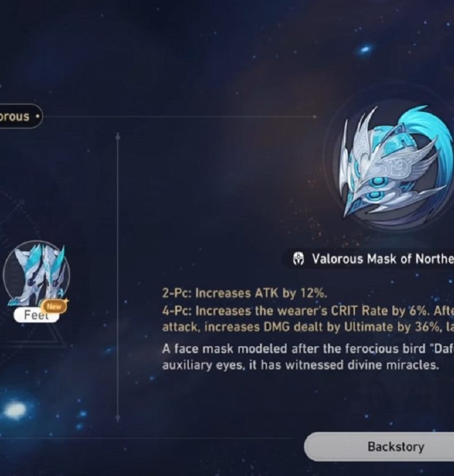This screenshot has width=454, height=476.
Task: Select the Valorous Mask of Northe title
Action: click(383, 259)
